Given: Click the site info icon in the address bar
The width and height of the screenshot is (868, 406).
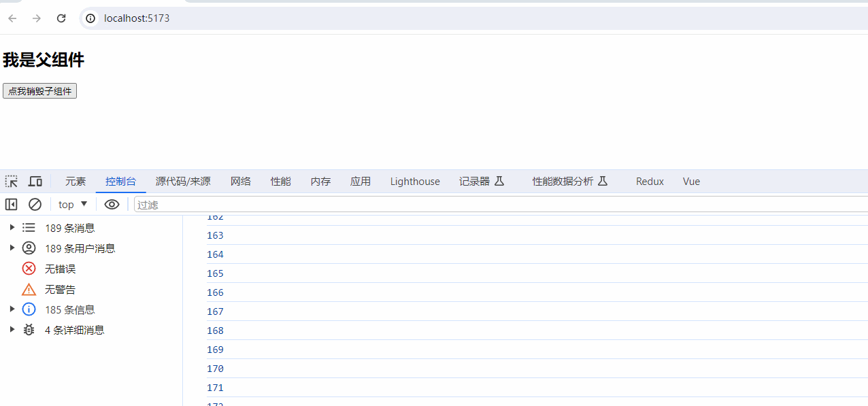Looking at the screenshot, I should pos(90,18).
